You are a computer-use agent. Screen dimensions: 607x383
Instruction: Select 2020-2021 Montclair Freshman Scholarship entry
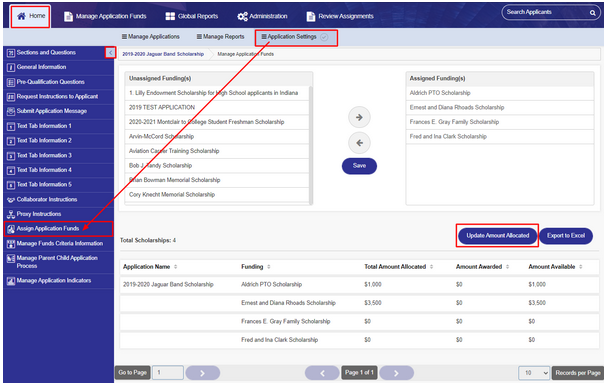(217, 122)
